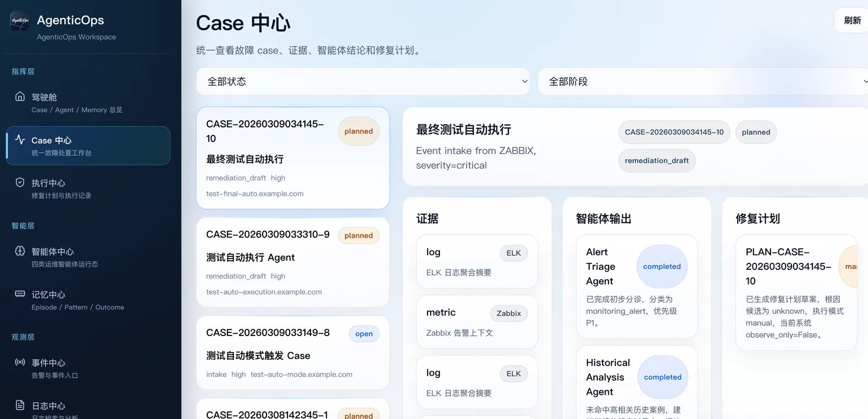Click planned tag in detail header
868x419 pixels.
tap(756, 132)
